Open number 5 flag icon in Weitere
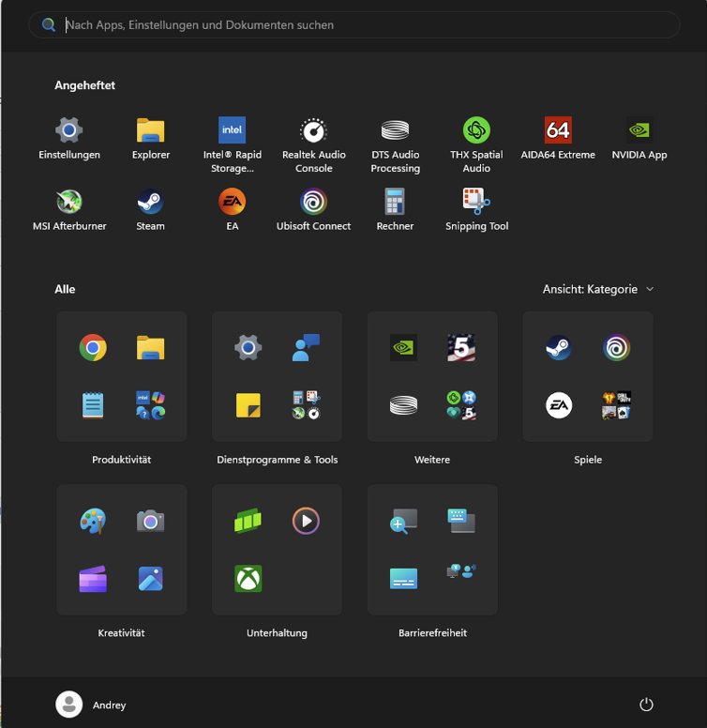Image resolution: width=707 pixels, height=728 pixels. click(x=461, y=347)
